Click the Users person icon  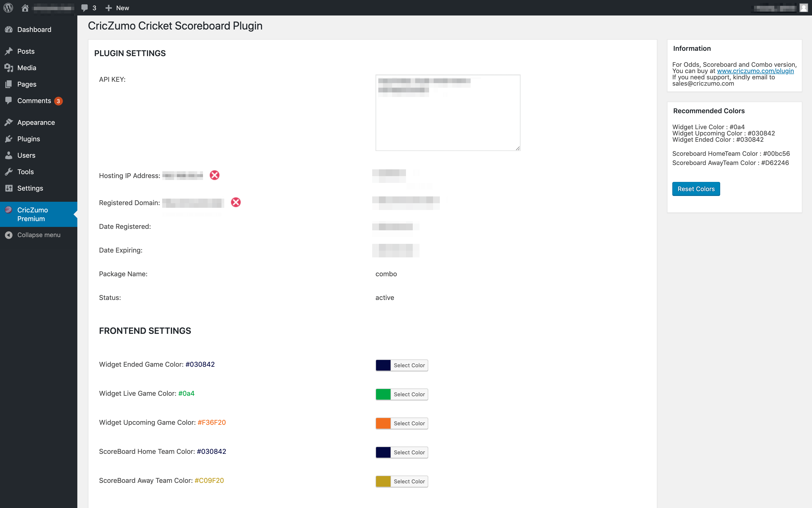point(9,156)
